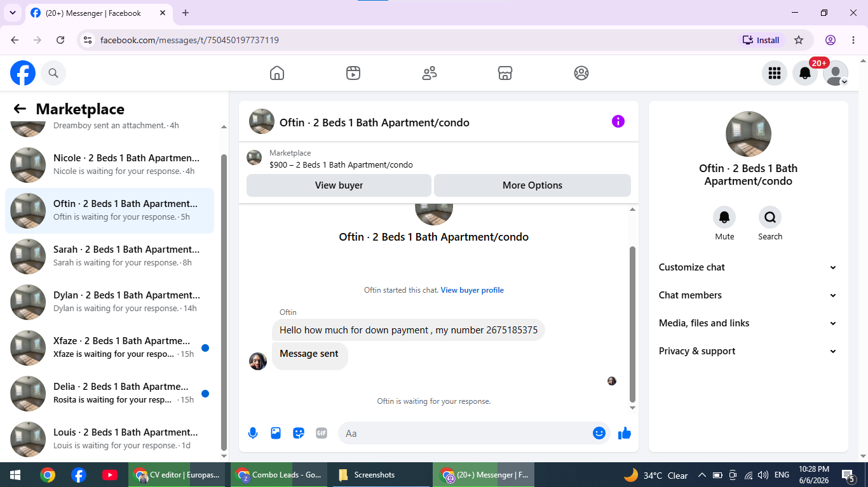The image size is (868, 487).
Task: Open Facebook search magnifier icon
Action: pyautogui.click(x=53, y=74)
